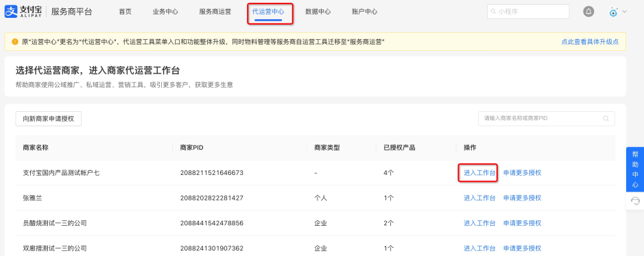Open the 数据中心 tab

pyautogui.click(x=318, y=12)
